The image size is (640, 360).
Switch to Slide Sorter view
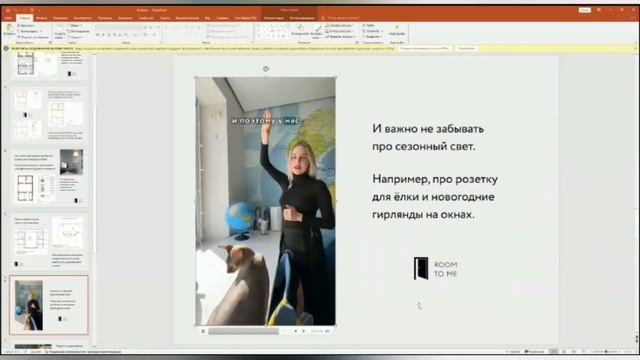(564, 351)
